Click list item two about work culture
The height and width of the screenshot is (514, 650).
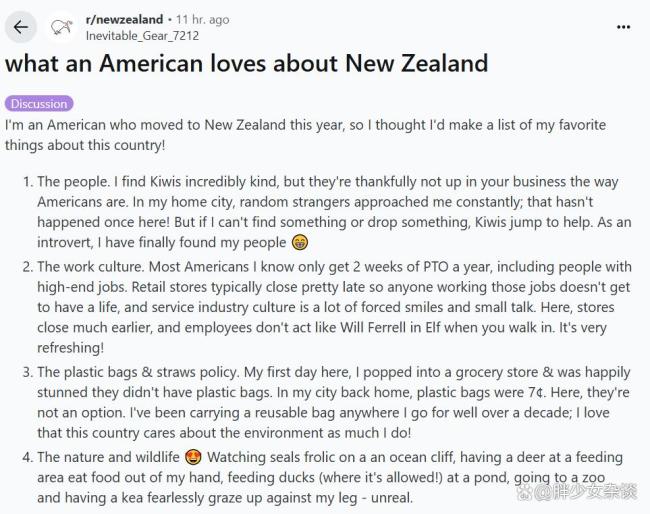327,307
